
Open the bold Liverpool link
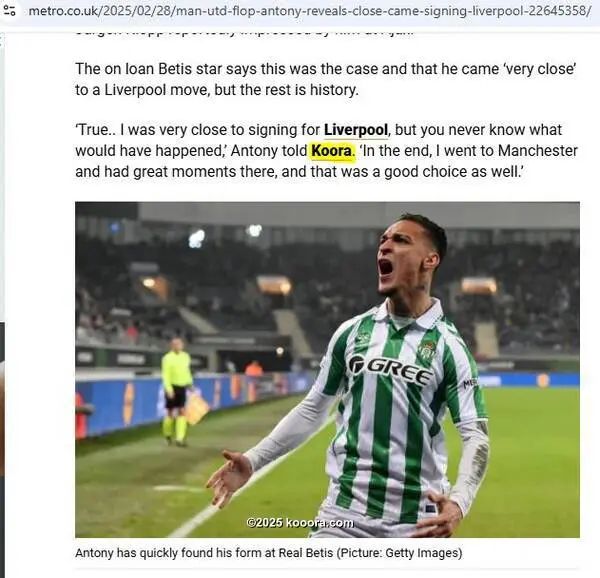click(x=356, y=130)
